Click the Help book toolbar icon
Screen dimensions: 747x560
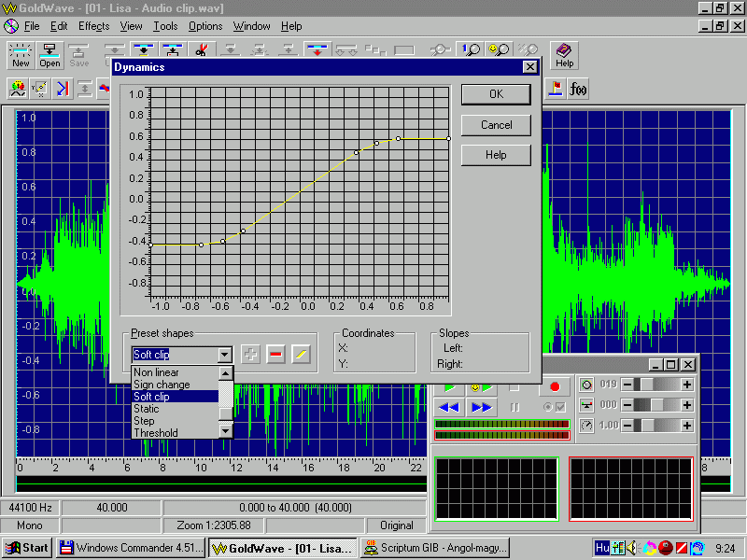(564, 55)
